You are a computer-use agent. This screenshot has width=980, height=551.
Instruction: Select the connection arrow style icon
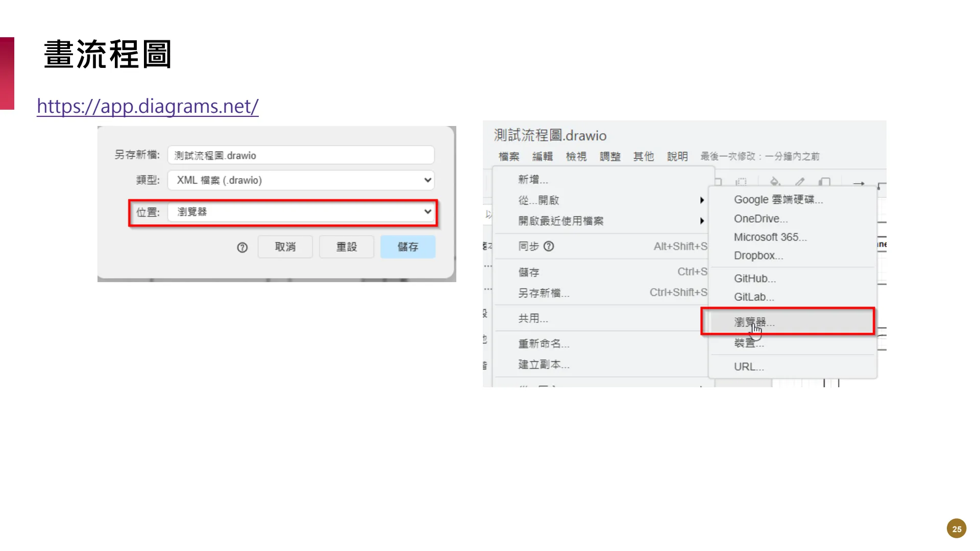coord(859,183)
